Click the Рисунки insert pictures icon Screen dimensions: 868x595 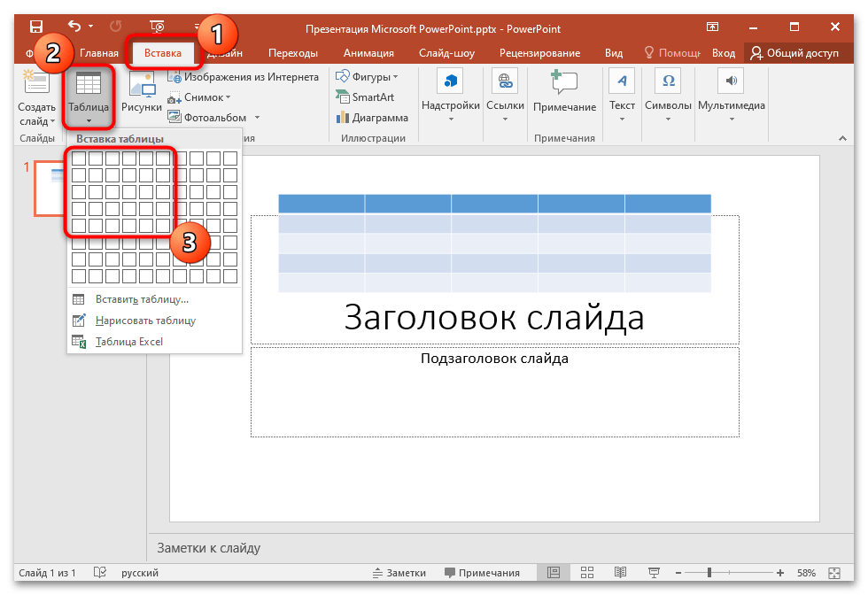142,92
